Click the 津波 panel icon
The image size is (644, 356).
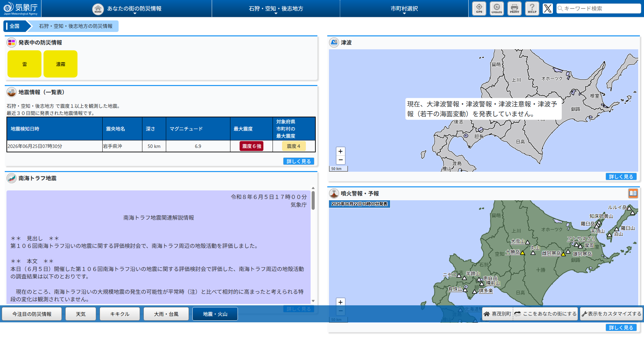coord(334,43)
